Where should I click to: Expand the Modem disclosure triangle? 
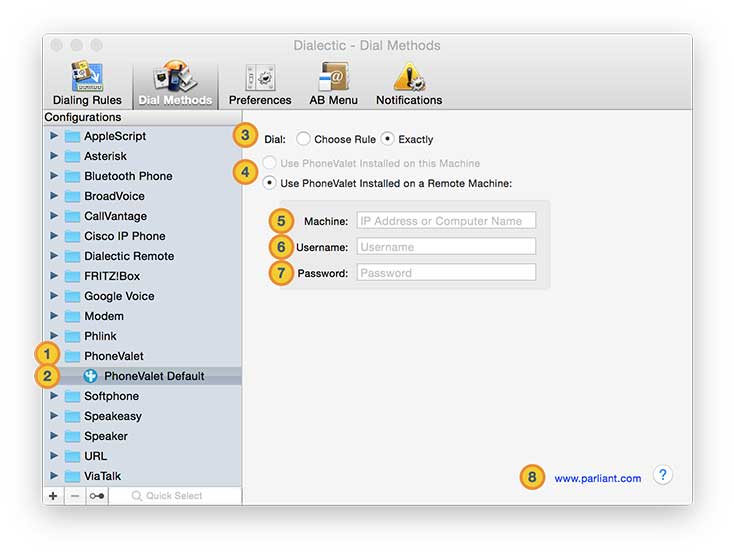coord(54,315)
